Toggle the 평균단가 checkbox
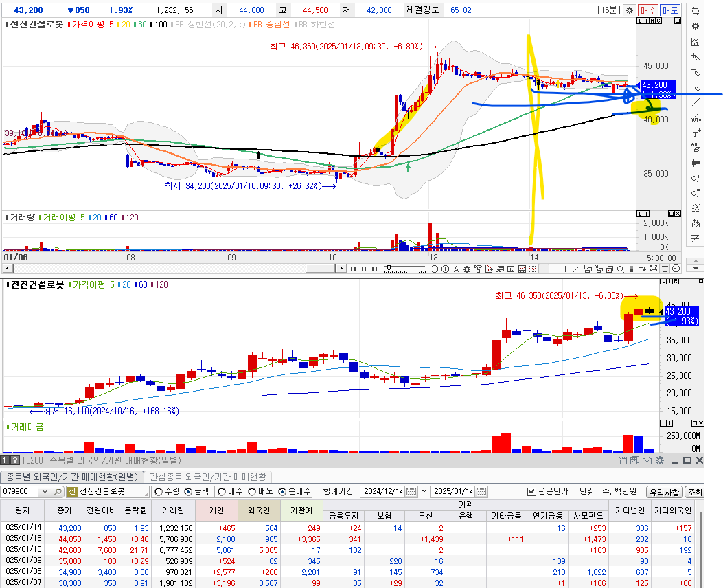Viewport: 723px width, 588px height. [531, 492]
